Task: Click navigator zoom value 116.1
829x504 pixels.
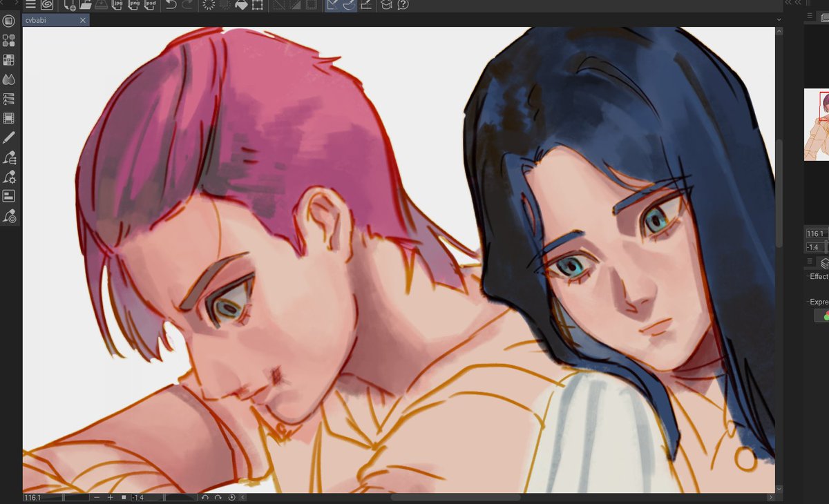Action: click(x=817, y=234)
